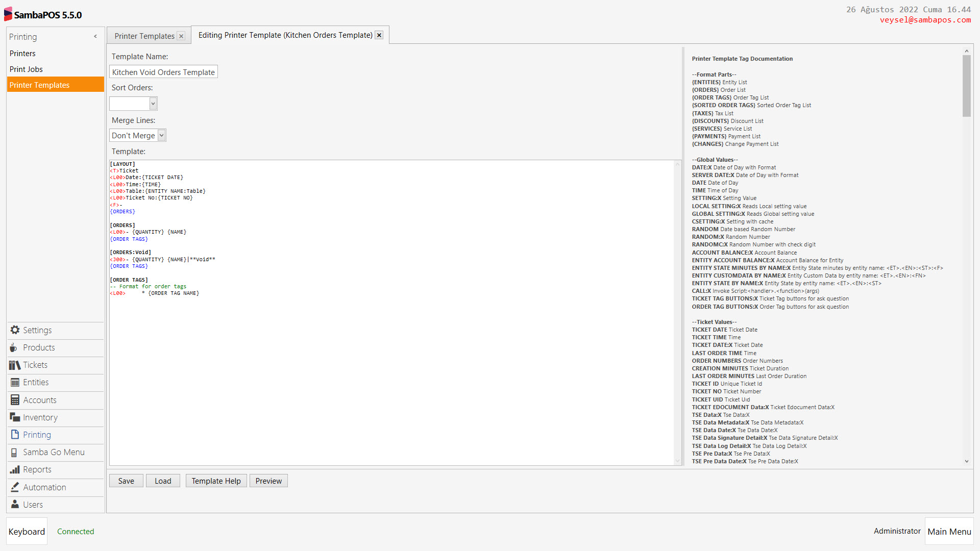Open Products via its cup icon
The image size is (980, 551).
14,347
